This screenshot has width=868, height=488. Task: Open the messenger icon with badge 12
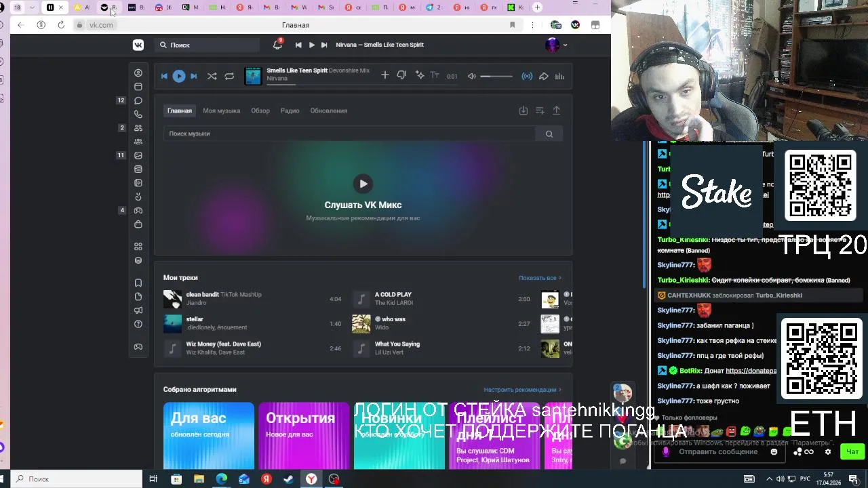pyautogui.click(x=138, y=100)
